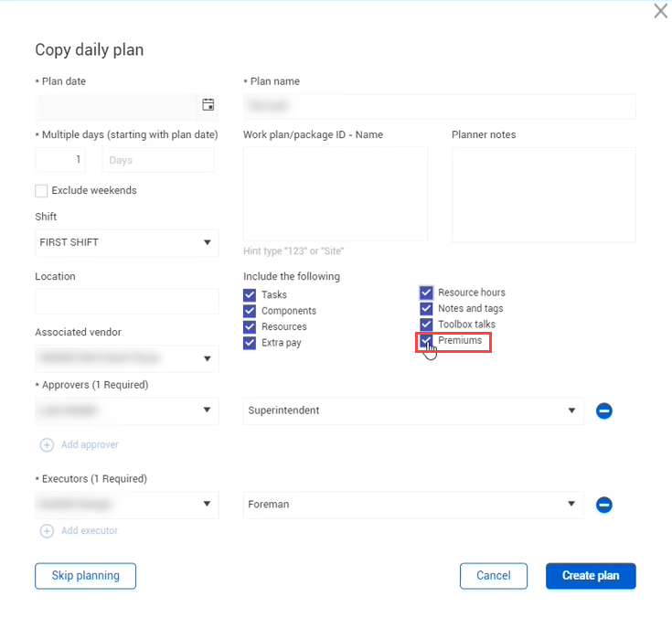This screenshot has height=618, width=672.
Task: Close the Copy daily plan dialog
Action: coord(660,12)
